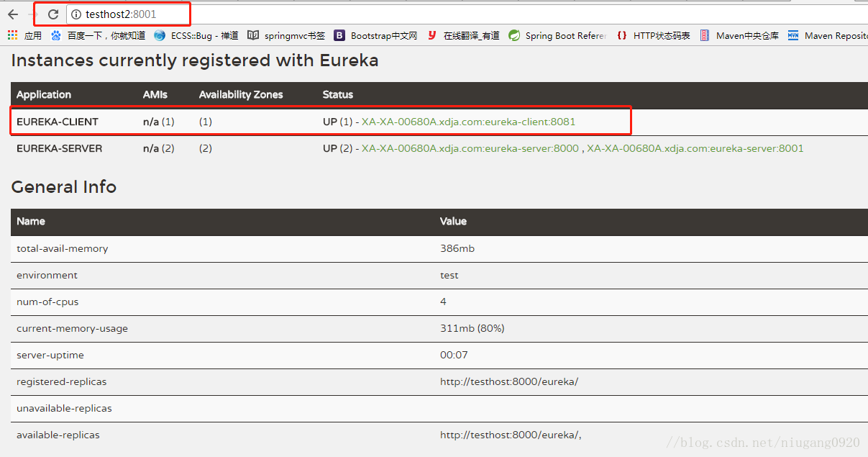Select the available-replicas row name
This screenshot has width=868, height=457.
[x=58, y=435]
